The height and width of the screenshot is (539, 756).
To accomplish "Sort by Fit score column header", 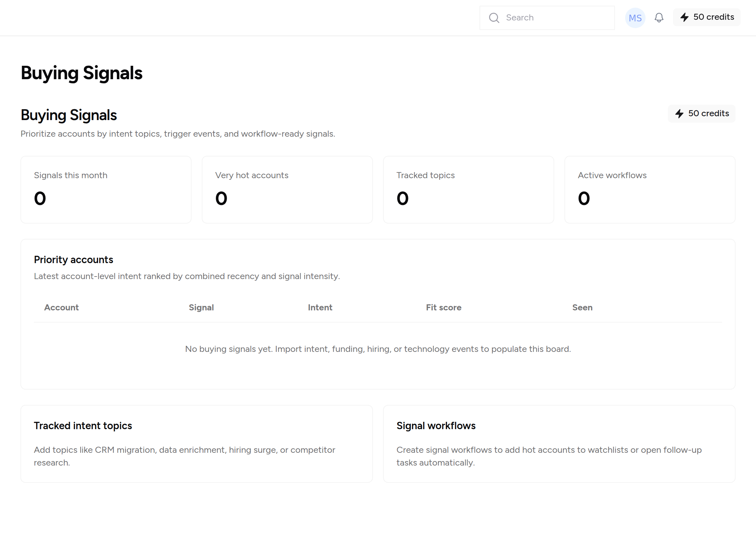I will [443, 307].
